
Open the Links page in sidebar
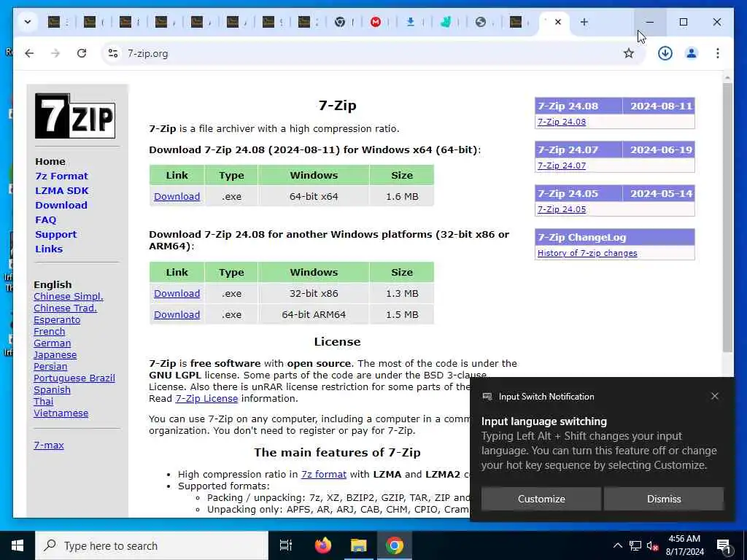coord(49,249)
